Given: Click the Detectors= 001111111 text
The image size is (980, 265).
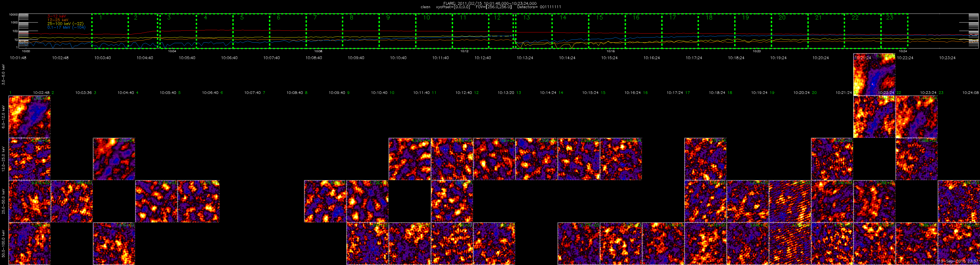Looking at the screenshot, I should [x=539, y=7].
